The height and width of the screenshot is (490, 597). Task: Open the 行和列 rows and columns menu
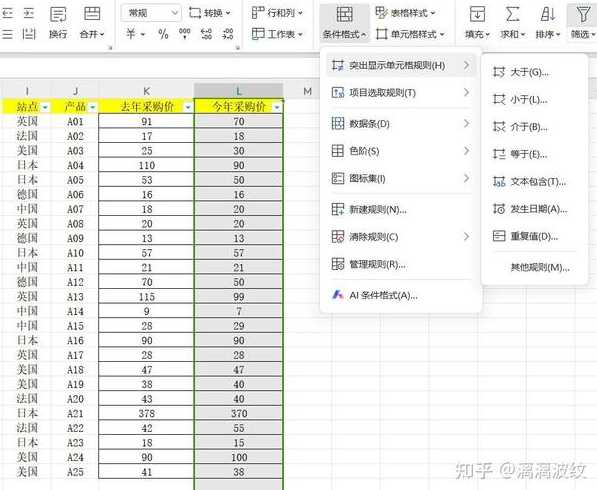[x=277, y=13]
